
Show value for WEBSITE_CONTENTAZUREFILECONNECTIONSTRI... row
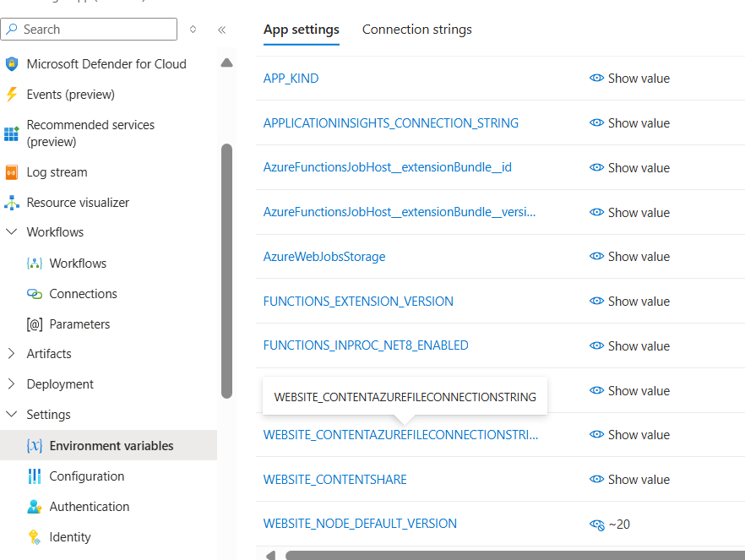(629, 435)
